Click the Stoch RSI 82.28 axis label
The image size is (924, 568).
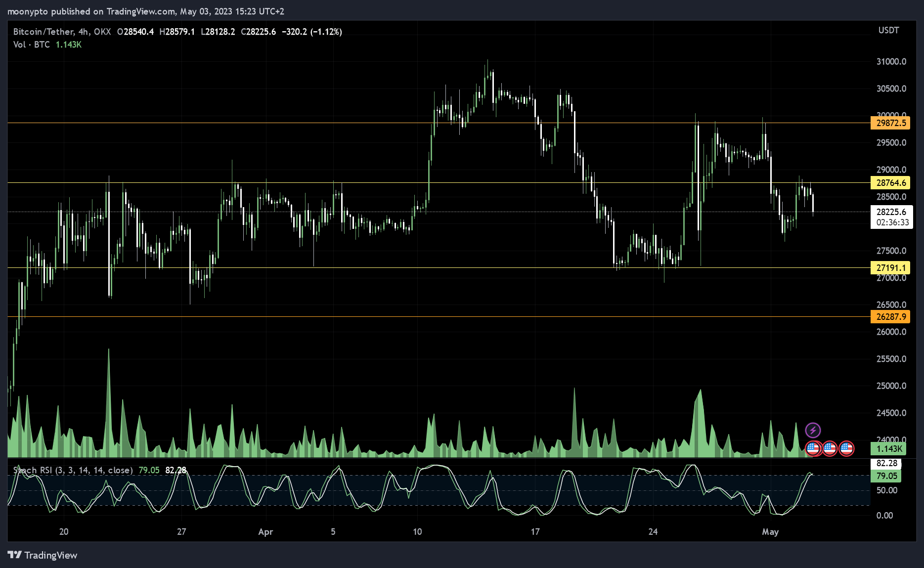pos(886,463)
